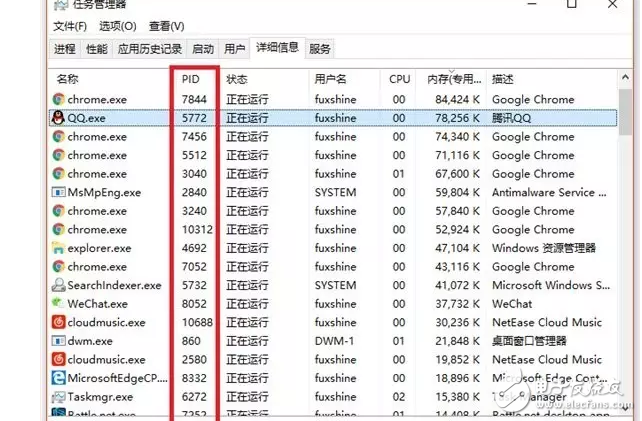
Task: Switch to the 用户 tab
Action: pos(234,49)
